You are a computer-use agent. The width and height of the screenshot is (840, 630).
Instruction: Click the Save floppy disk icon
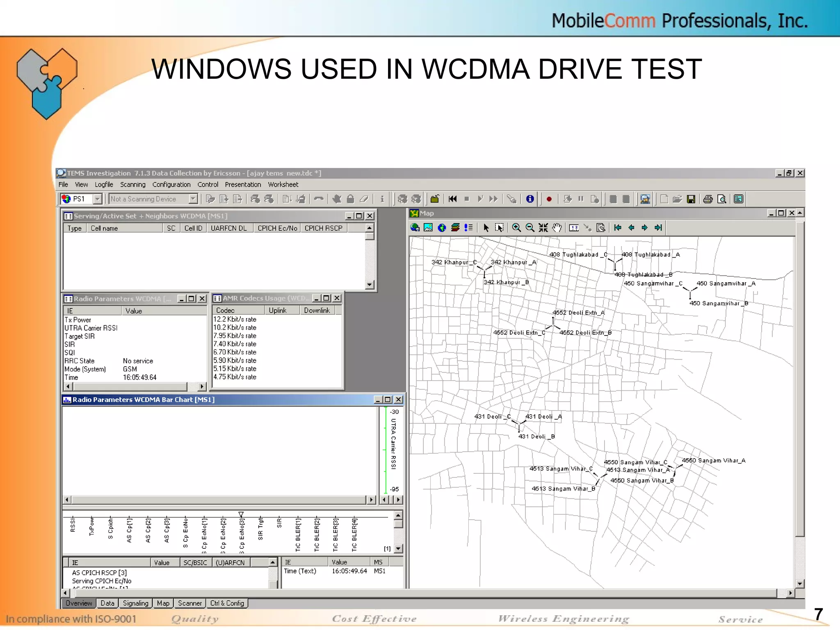tap(691, 199)
